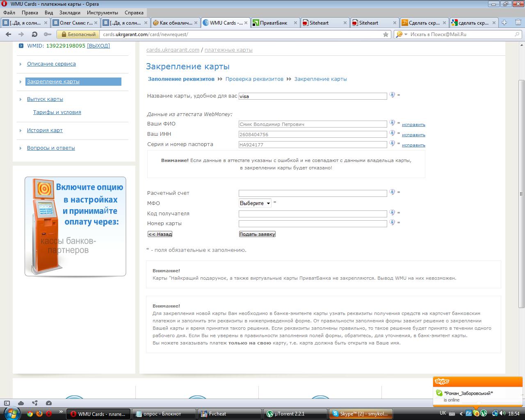Click исправить link next to passport number

click(413, 145)
